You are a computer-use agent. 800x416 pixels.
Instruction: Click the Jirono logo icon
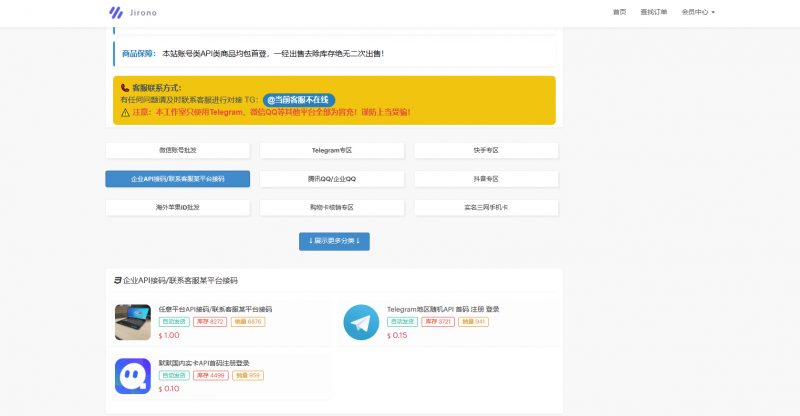pos(116,12)
